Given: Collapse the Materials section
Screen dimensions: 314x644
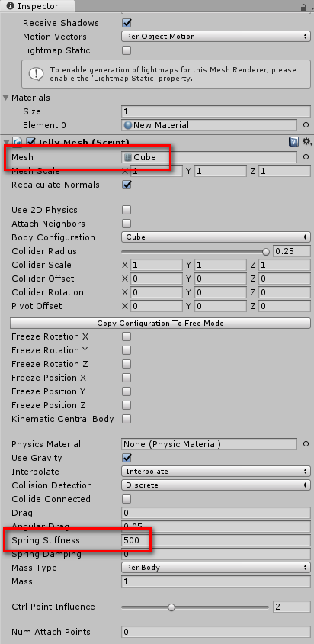Looking at the screenshot, I should point(6,98).
